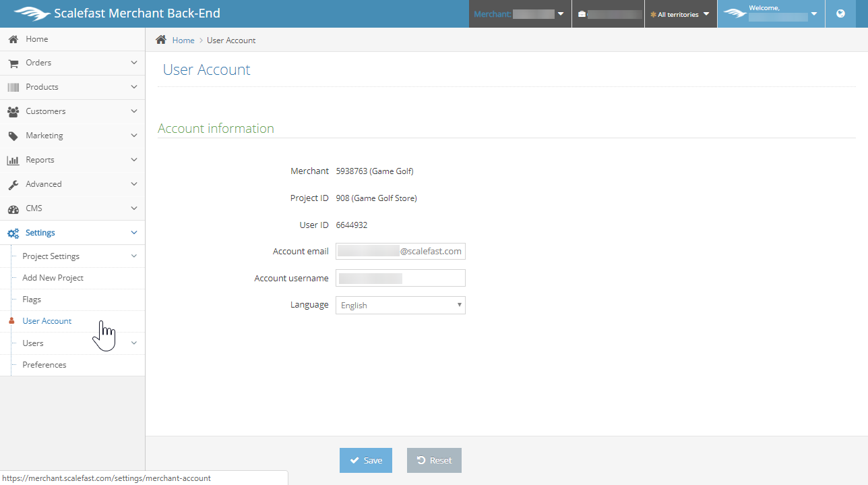Open Preferences in the Settings menu
This screenshot has height=485, width=868.
point(44,365)
